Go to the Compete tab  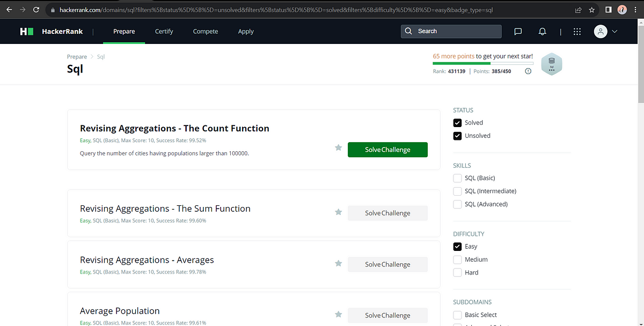coord(206,32)
